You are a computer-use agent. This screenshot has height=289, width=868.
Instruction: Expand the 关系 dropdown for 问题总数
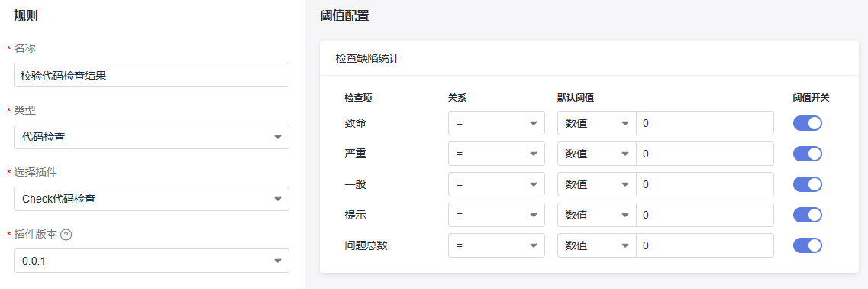click(x=496, y=245)
